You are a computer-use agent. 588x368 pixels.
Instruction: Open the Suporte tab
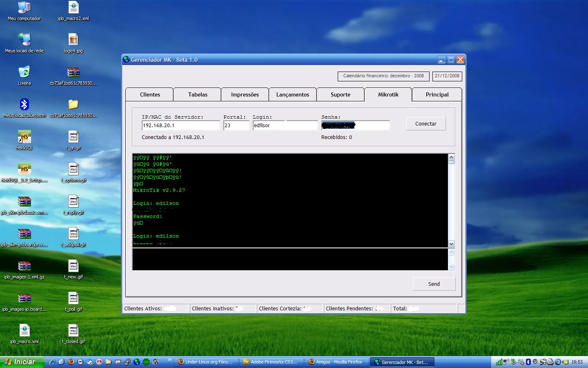point(340,94)
